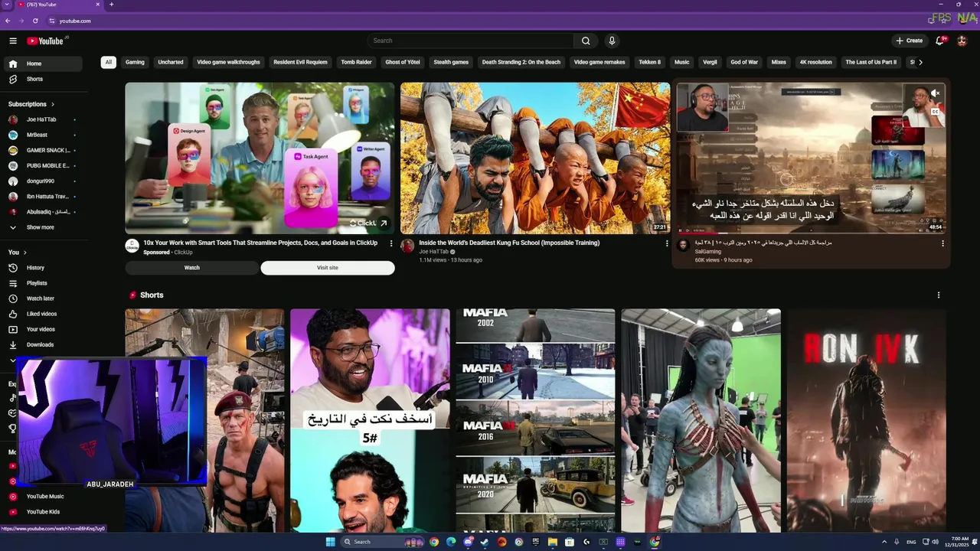This screenshot has width=980, height=551.
Task: Open History in sidebar
Action: coord(44,268)
